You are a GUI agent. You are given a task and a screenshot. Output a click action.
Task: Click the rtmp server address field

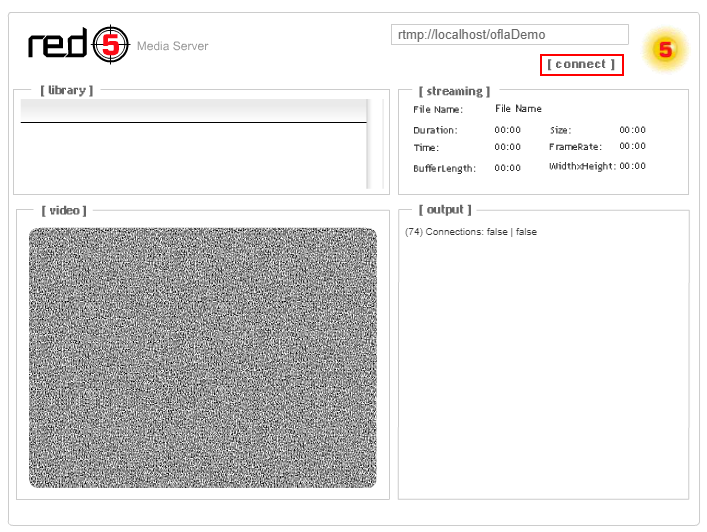510,35
